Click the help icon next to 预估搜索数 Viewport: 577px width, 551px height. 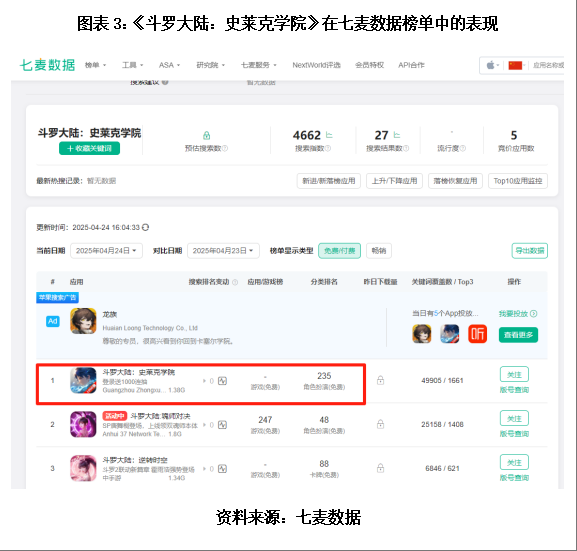(x=225, y=148)
